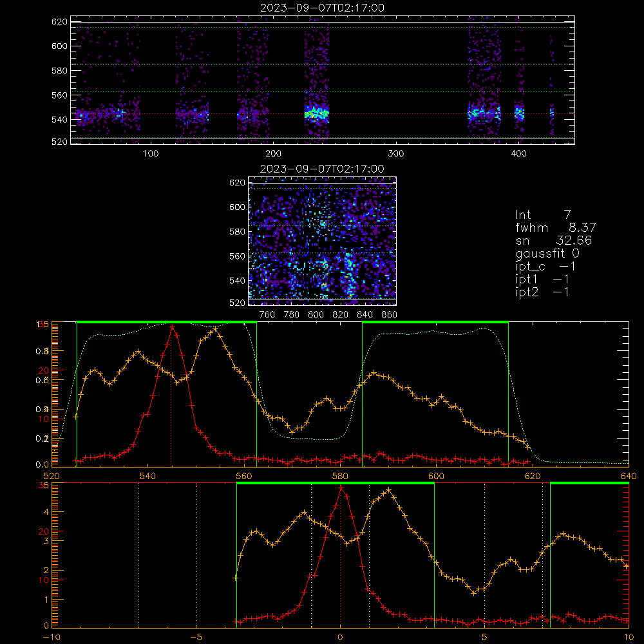The height and width of the screenshot is (644, 644).
Task: Click the '400' x-axis label of the top plot
Action: point(518,154)
